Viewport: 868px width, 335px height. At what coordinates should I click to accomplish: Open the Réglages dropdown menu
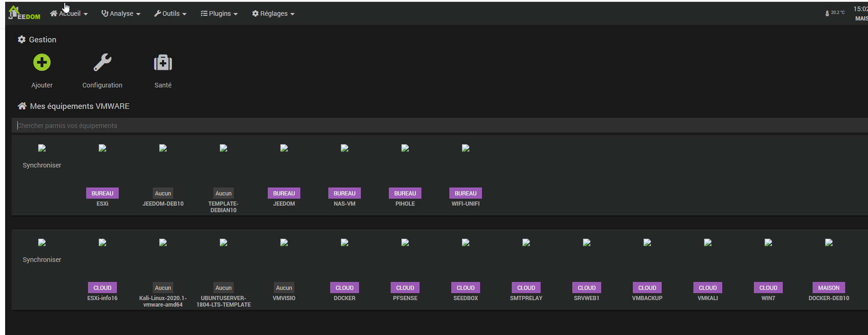click(273, 13)
